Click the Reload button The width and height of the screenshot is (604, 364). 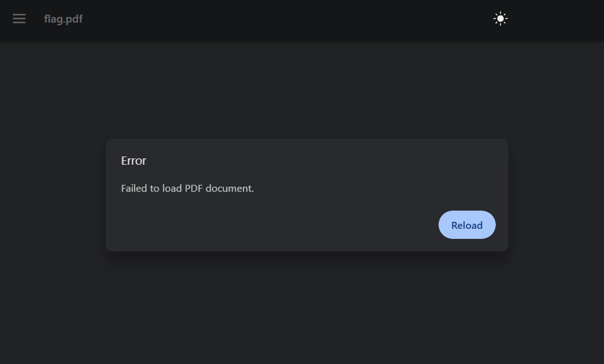click(467, 224)
